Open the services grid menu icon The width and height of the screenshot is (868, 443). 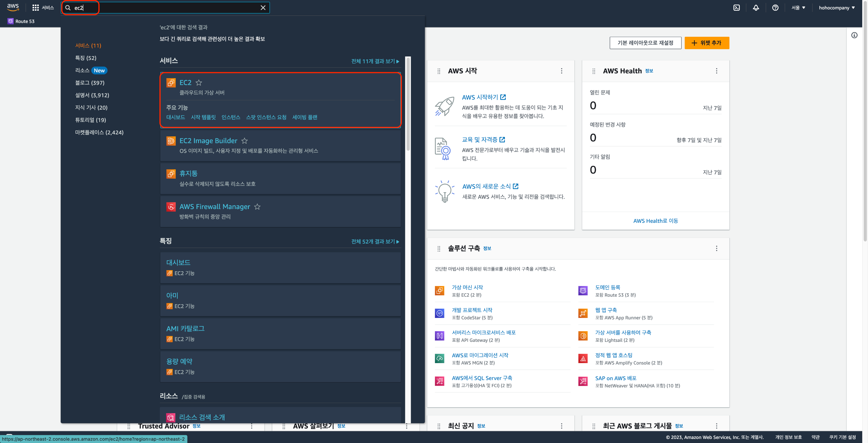click(x=35, y=8)
